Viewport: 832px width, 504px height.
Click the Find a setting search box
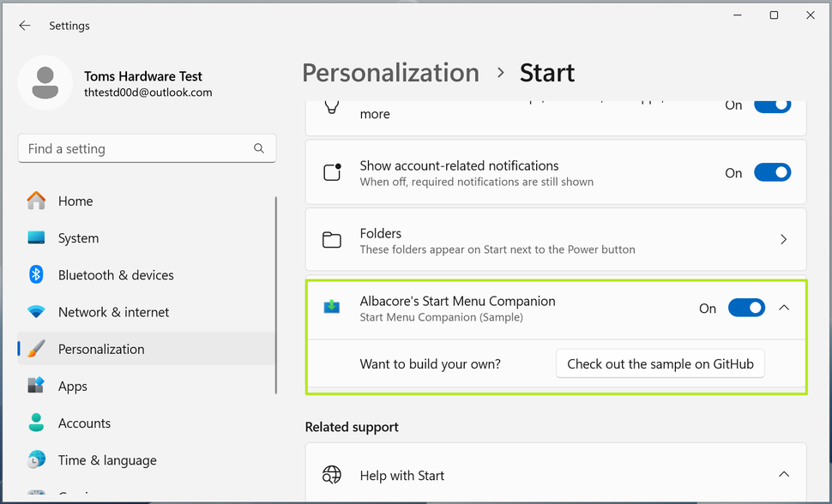(x=147, y=147)
